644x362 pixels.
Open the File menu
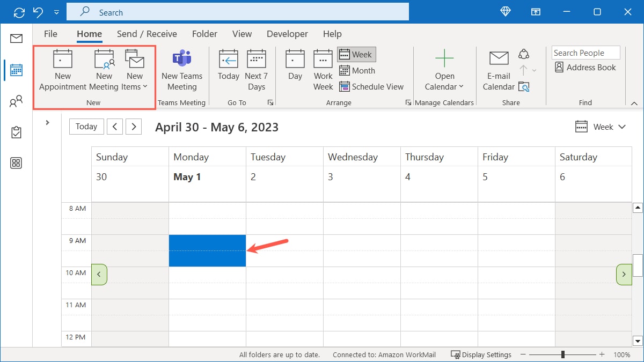50,34
